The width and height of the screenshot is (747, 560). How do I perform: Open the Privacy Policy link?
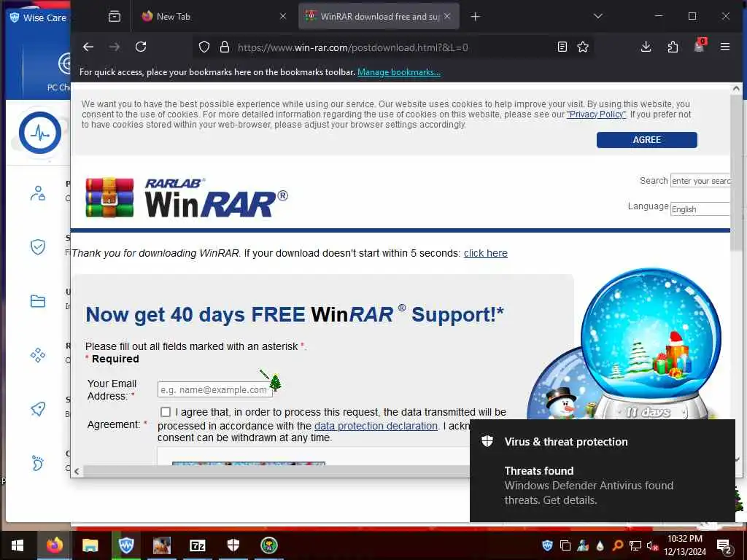click(x=596, y=114)
